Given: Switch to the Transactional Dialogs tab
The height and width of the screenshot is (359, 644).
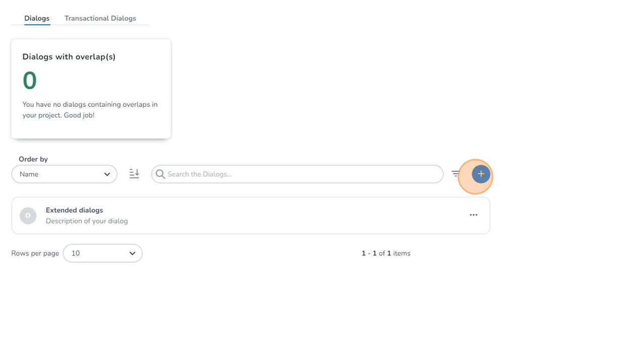Looking at the screenshot, I should pos(100,18).
